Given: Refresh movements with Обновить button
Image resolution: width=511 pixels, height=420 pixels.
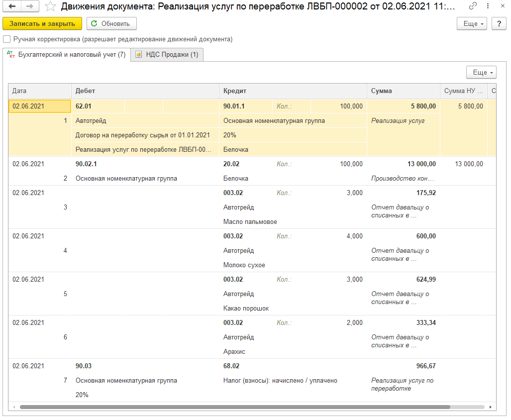Looking at the screenshot, I should click(111, 23).
